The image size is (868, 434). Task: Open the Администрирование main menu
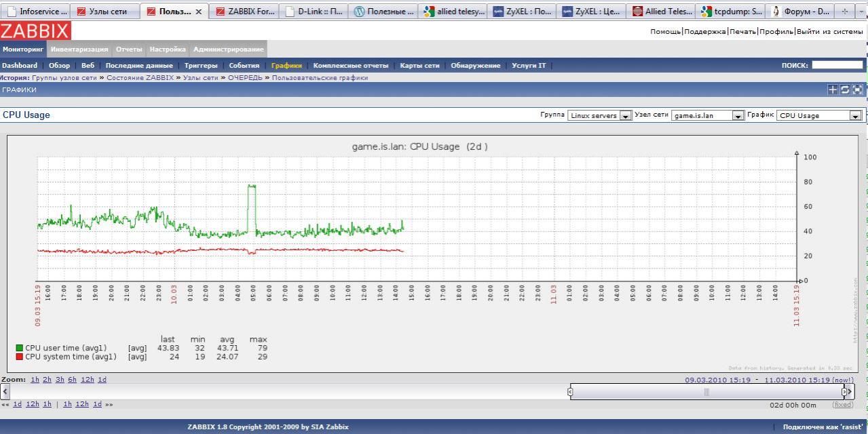point(228,50)
